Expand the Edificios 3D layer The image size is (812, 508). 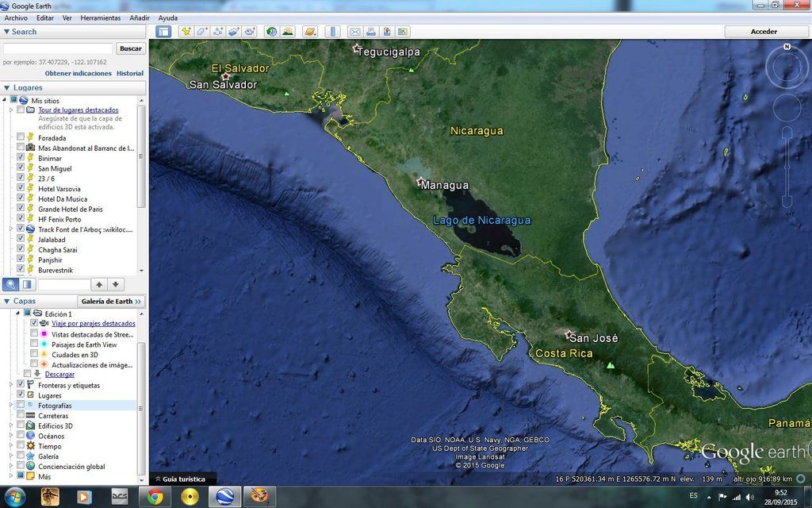[x=12, y=425]
